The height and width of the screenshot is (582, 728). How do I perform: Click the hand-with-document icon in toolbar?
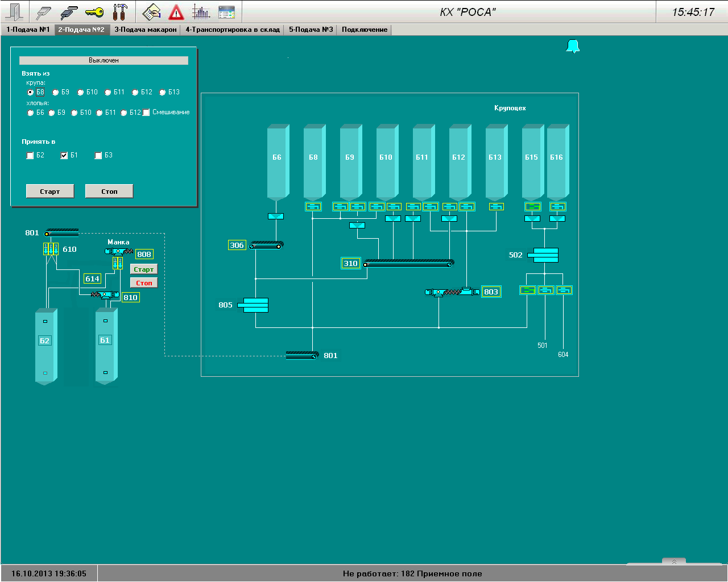(x=151, y=12)
